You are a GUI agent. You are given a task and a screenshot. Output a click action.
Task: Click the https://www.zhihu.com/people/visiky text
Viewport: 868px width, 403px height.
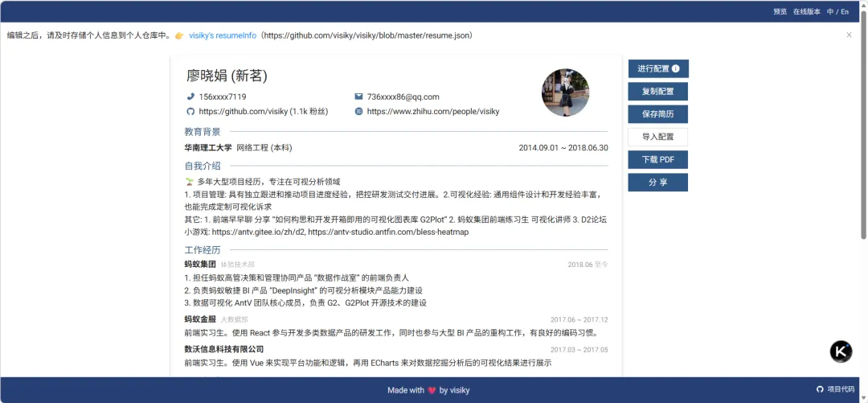pyautogui.click(x=433, y=112)
